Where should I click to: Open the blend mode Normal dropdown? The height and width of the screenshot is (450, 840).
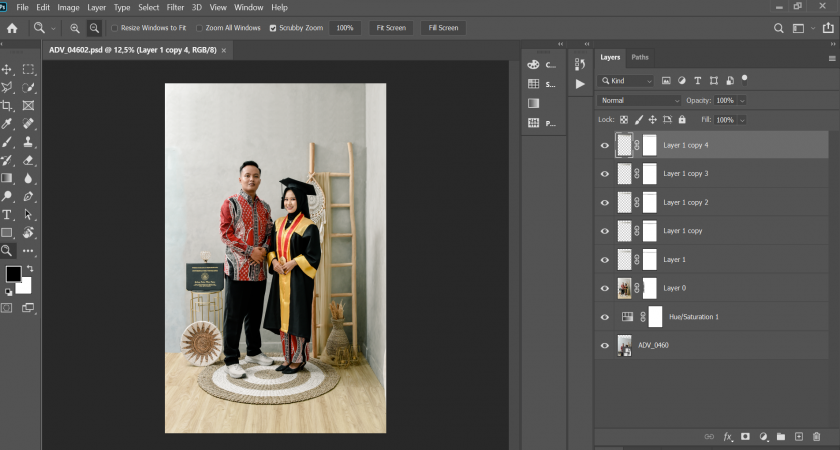click(x=639, y=101)
